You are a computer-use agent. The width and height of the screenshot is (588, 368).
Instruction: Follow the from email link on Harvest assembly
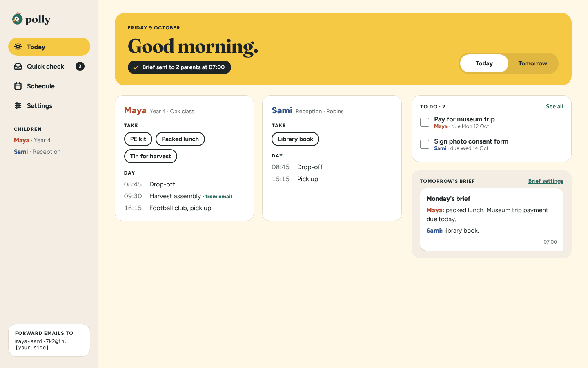click(x=218, y=197)
